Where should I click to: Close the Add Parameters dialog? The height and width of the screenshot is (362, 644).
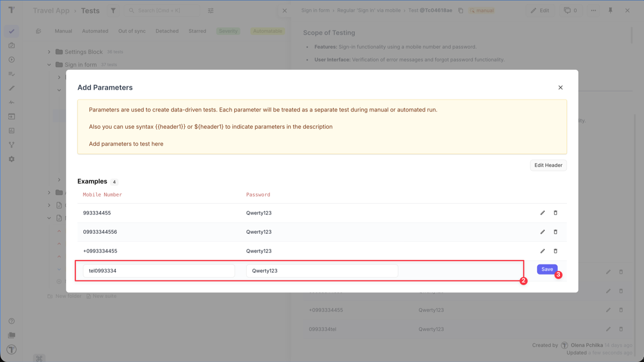pos(560,87)
